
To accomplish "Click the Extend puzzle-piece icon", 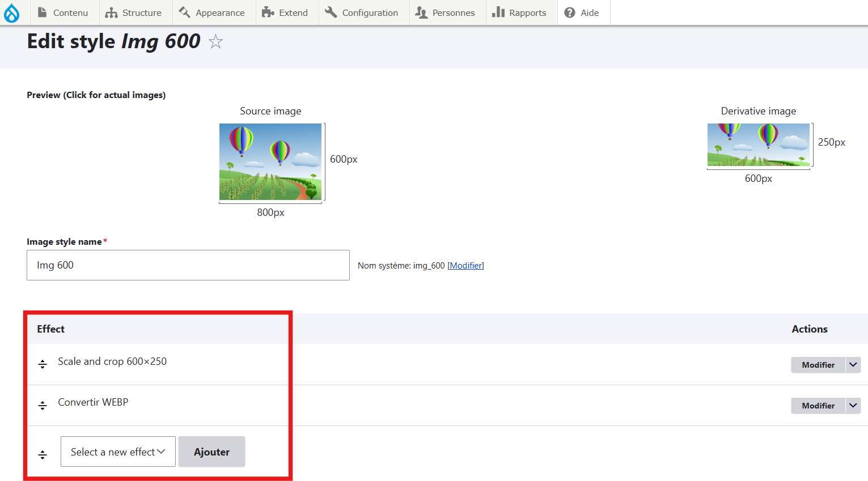I will coord(266,12).
